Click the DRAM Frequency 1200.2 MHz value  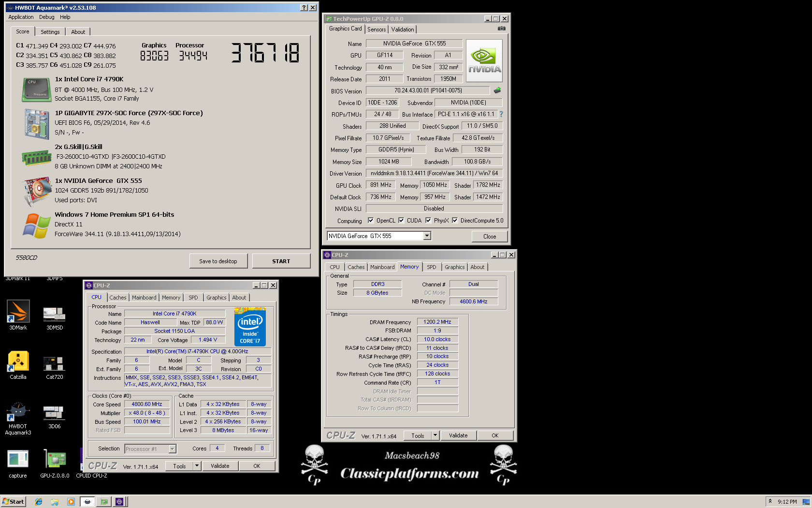click(x=437, y=322)
